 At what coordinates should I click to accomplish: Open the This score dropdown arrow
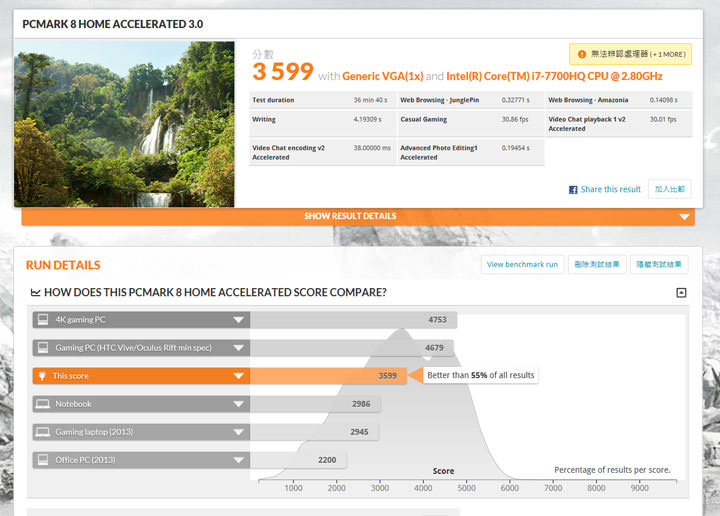[x=238, y=376]
